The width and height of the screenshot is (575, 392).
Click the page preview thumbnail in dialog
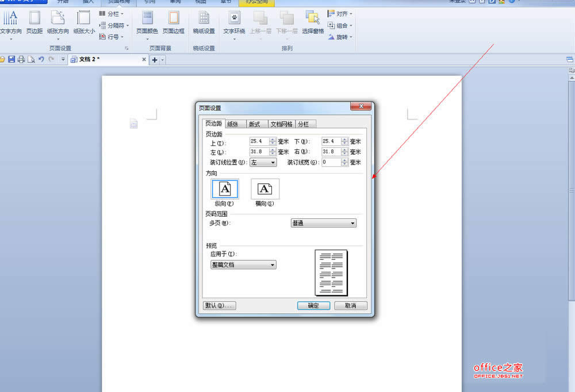(x=331, y=272)
